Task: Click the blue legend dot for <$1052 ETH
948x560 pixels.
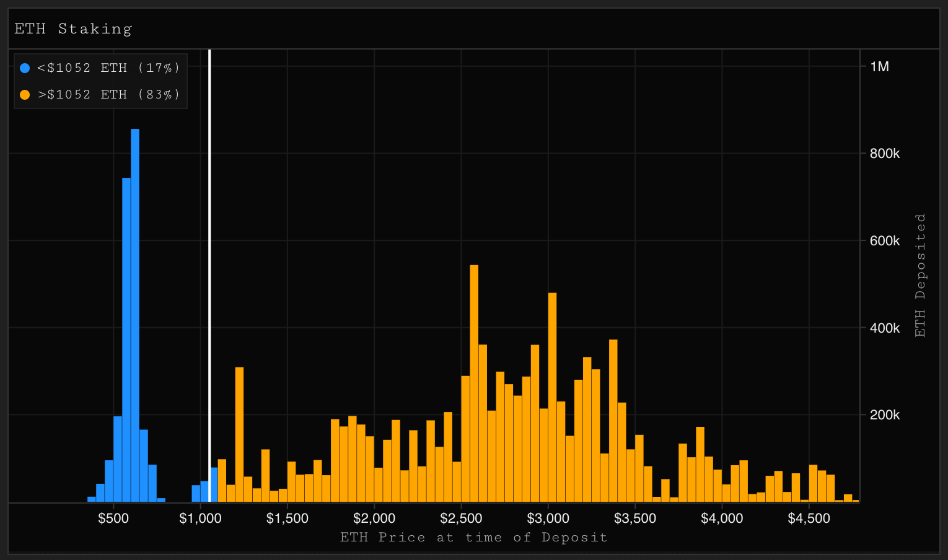Action: [x=25, y=68]
